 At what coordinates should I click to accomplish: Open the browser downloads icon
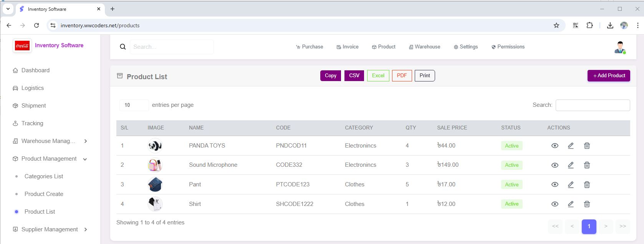[x=610, y=25]
